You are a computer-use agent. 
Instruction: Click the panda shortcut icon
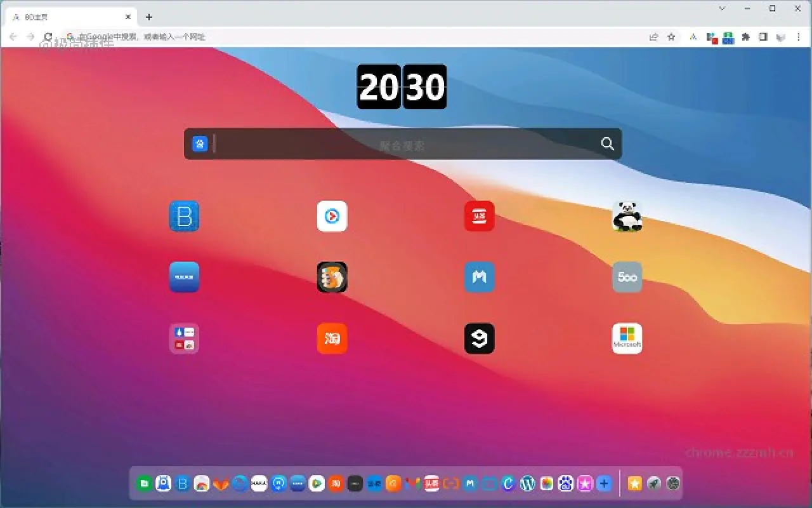627,217
